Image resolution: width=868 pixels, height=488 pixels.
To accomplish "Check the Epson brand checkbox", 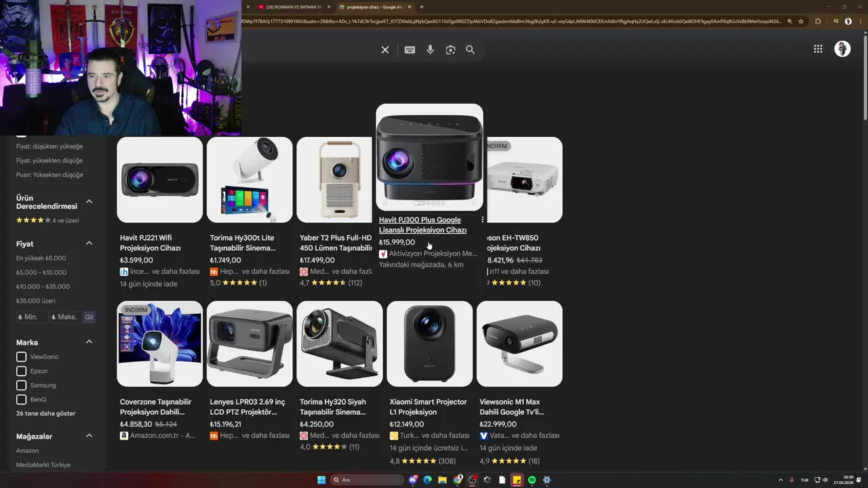I will click(21, 371).
